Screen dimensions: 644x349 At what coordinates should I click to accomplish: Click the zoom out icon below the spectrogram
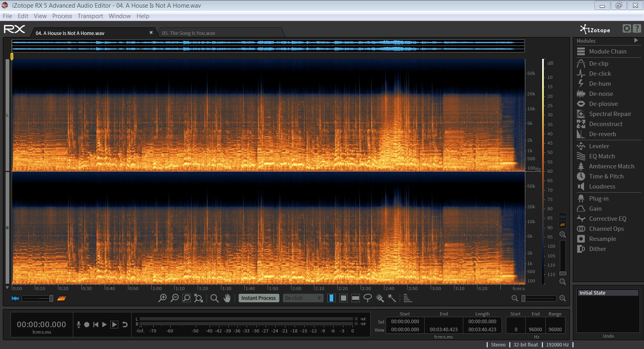[x=174, y=298]
